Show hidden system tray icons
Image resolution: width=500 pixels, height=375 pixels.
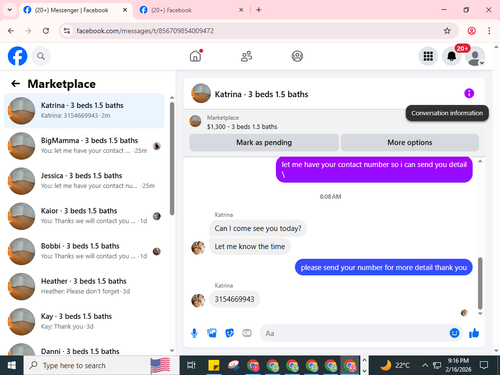425,365
